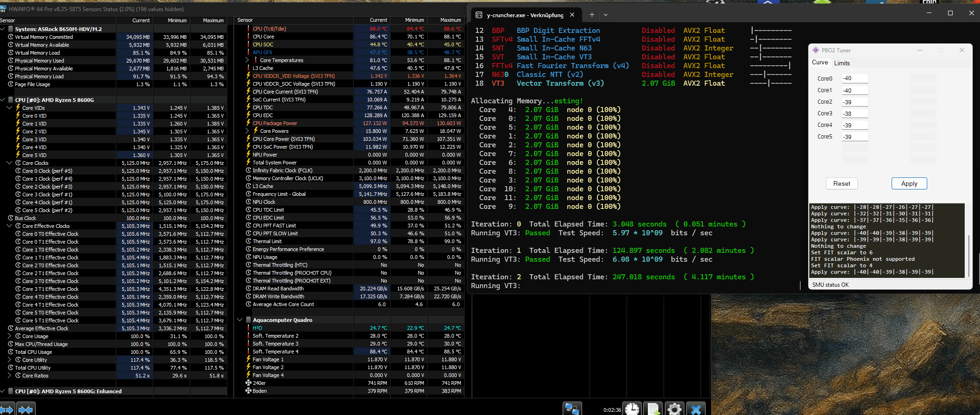This screenshot has width=980, height=415.
Task: Switch to the Curve tab in PBO2 Tuner
Action: coord(820,63)
